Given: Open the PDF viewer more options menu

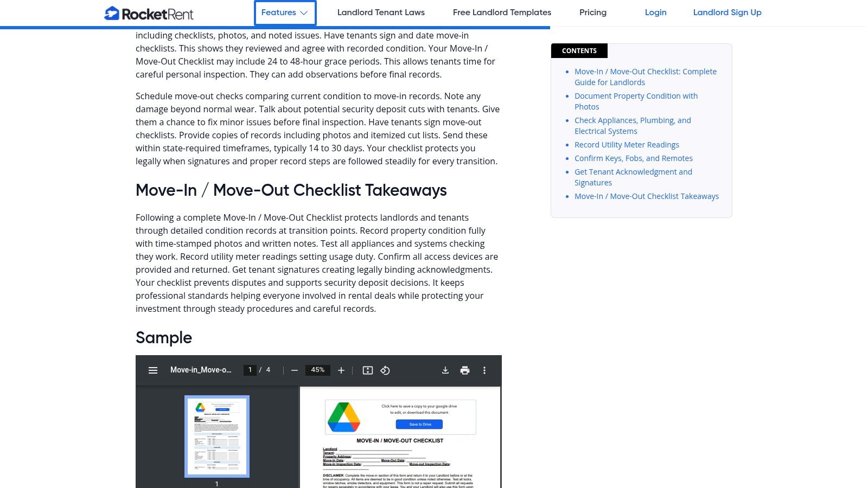Looking at the screenshot, I should (484, 370).
